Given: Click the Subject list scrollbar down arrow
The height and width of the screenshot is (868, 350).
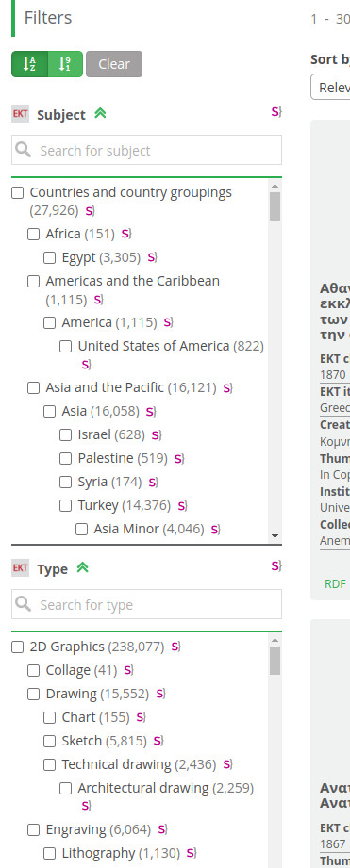Looking at the screenshot, I should coord(275,536).
